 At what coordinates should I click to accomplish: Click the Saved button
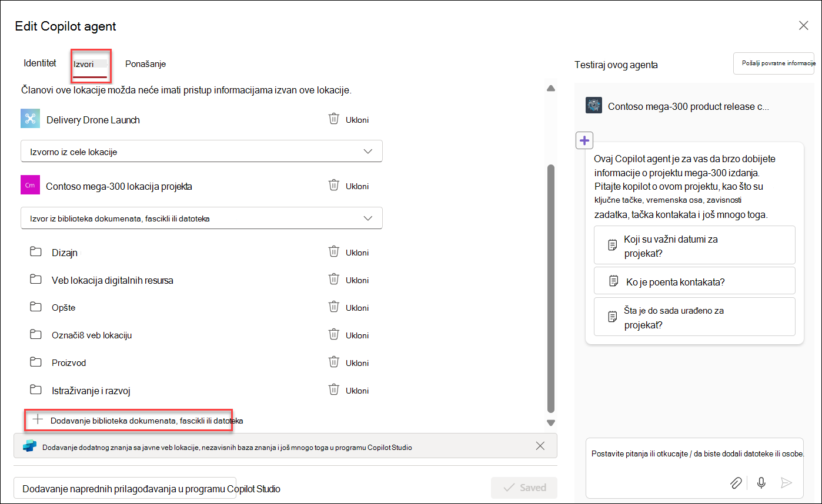[x=524, y=488]
